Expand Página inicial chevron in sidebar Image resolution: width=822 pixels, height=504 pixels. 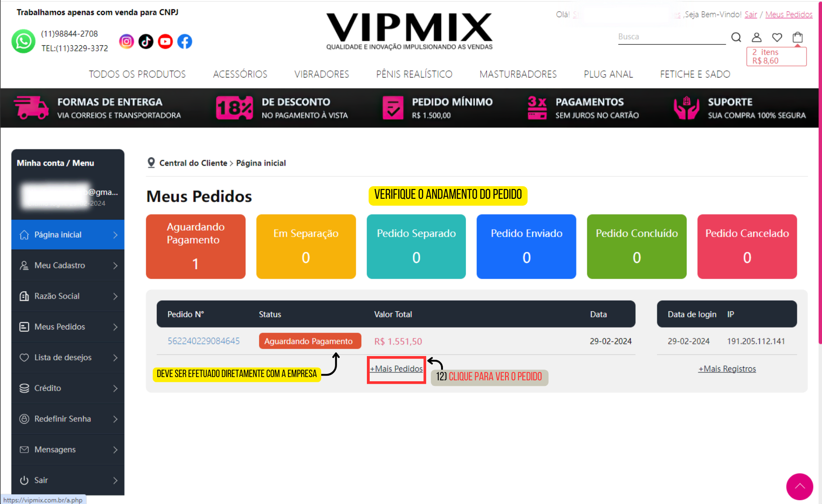115,235
